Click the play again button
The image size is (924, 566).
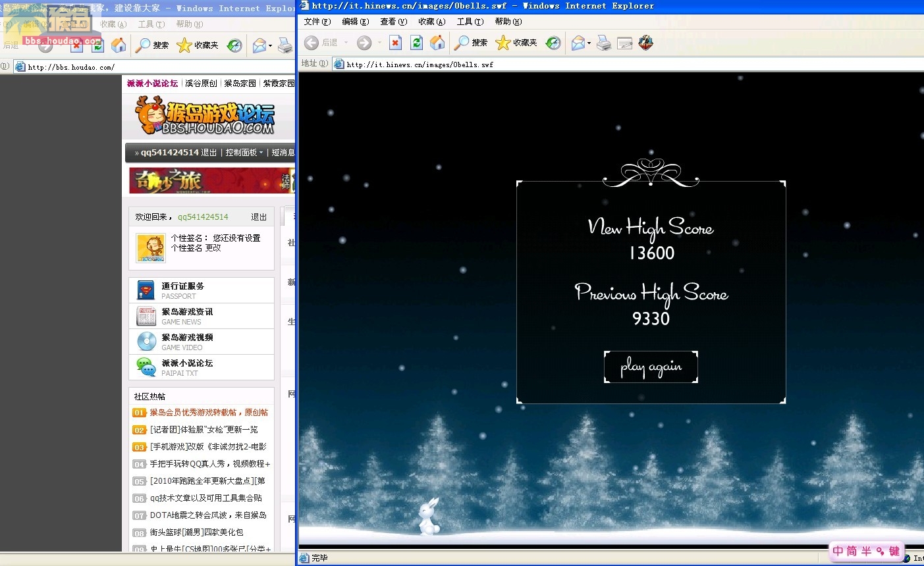[651, 367]
